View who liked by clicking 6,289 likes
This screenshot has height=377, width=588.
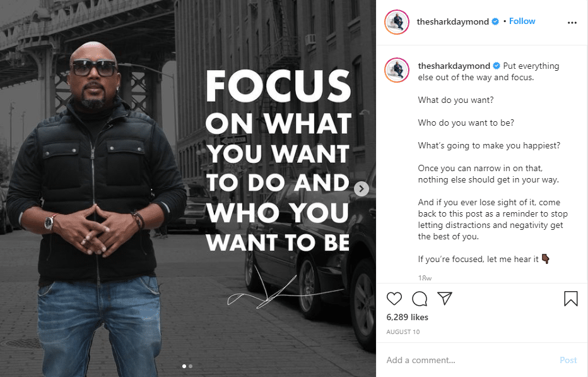[x=407, y=318]
